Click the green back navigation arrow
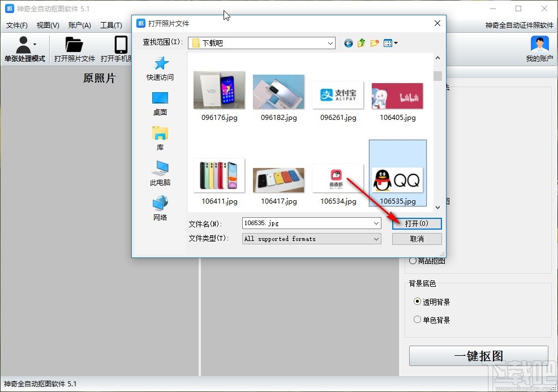 (x=349, y=42)
